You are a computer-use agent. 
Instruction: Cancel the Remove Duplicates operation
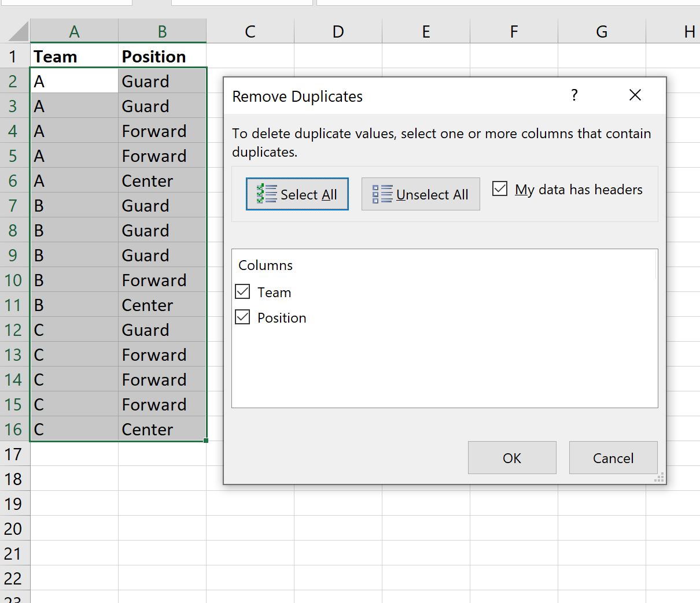coord(613,457)
